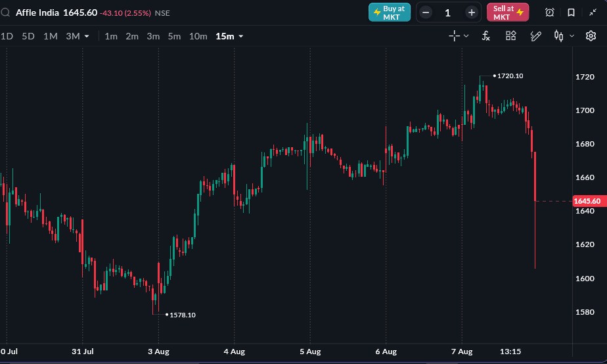Expand chart type dropdown chevron

coord(572,36)
